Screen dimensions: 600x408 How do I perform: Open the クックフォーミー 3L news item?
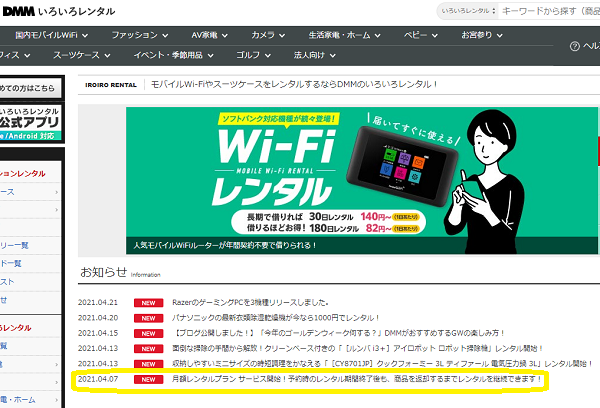pyautogui.click(x=382, y=364)
